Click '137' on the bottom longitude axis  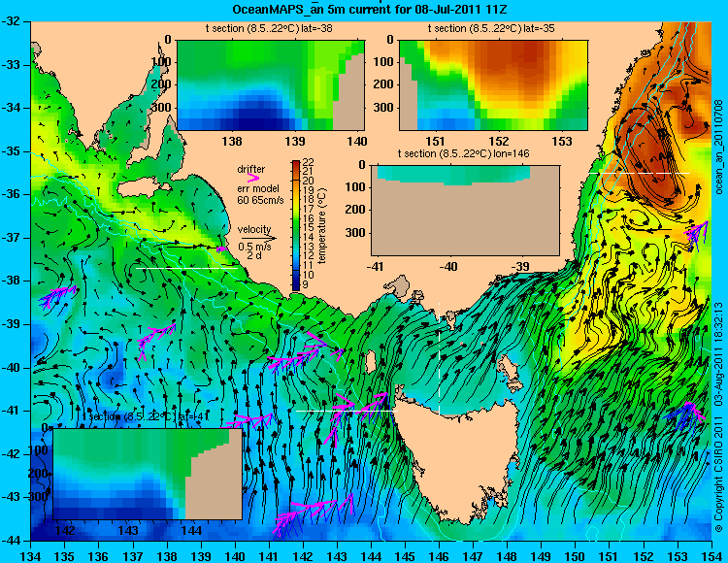[x=133, y=556]
